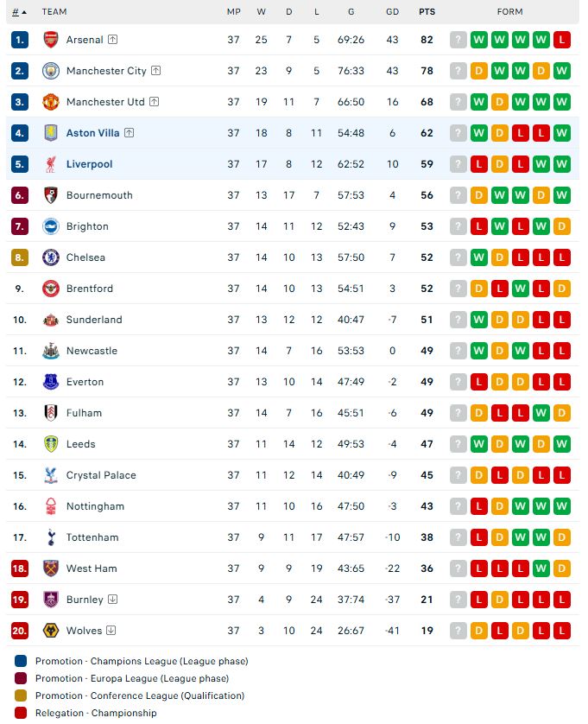Click the red Relegation legend swatch
The height and width of the screenshot is (724, 588).
tap(21, 713)
